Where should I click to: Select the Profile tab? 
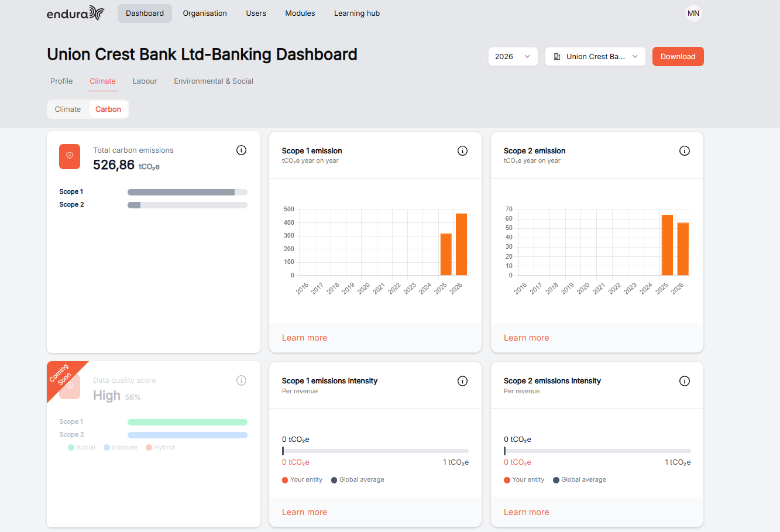[61, 81]
